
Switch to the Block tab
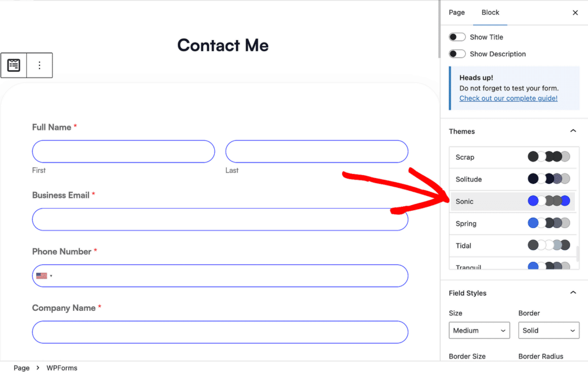[490, 13]
